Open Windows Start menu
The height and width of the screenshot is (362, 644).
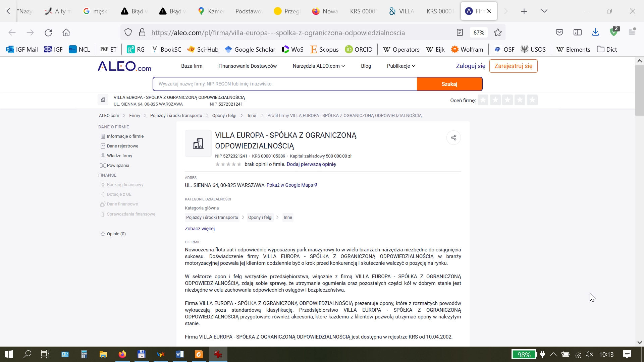pyautogui.click(x=9, y=354)
